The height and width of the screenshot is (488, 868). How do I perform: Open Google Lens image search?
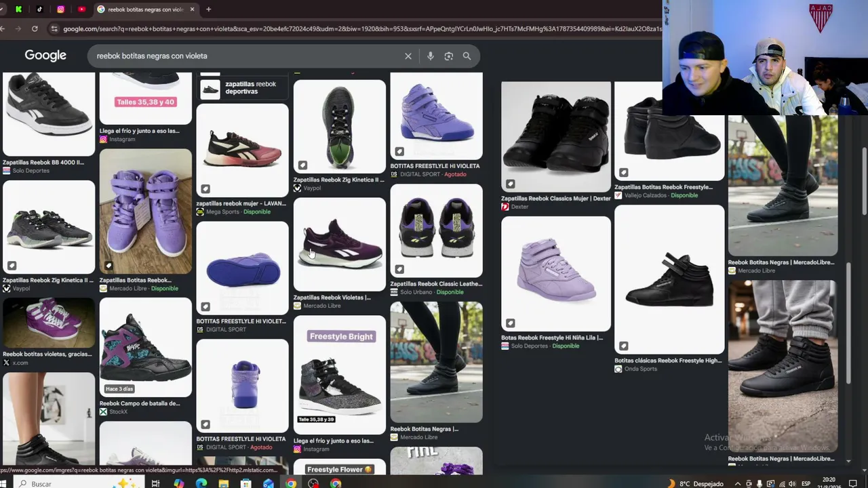coord(448,56)
